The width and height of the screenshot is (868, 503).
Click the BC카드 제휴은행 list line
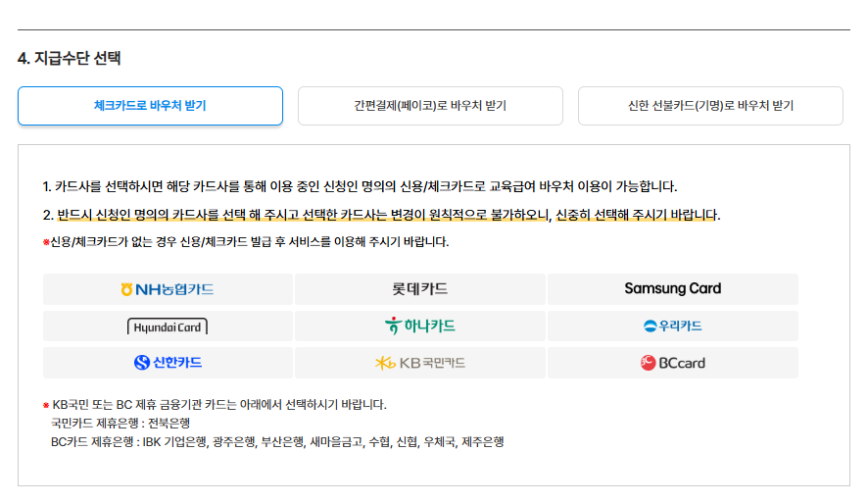tap(277, 442)
